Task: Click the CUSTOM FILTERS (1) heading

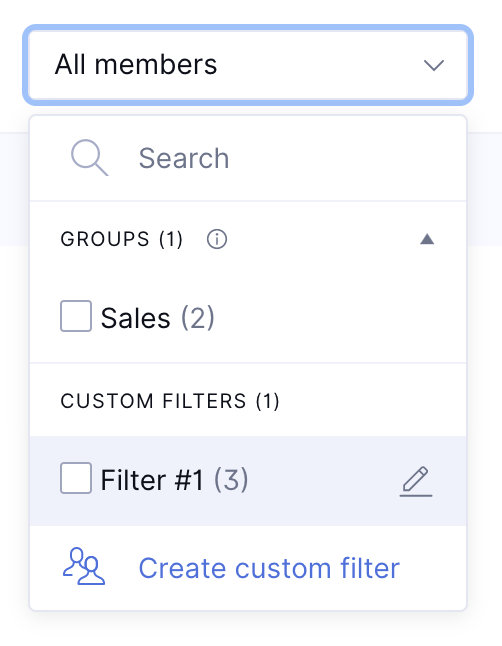Action: 170,401
